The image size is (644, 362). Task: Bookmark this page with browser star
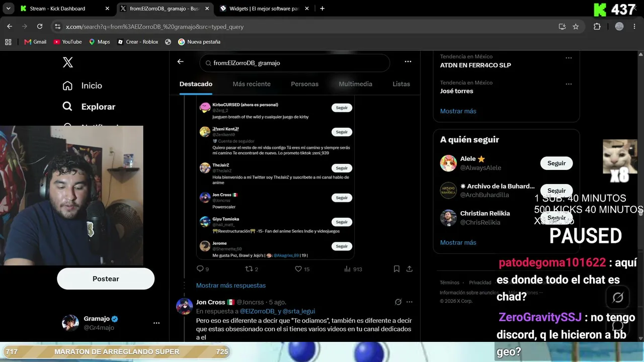point(576,27)
